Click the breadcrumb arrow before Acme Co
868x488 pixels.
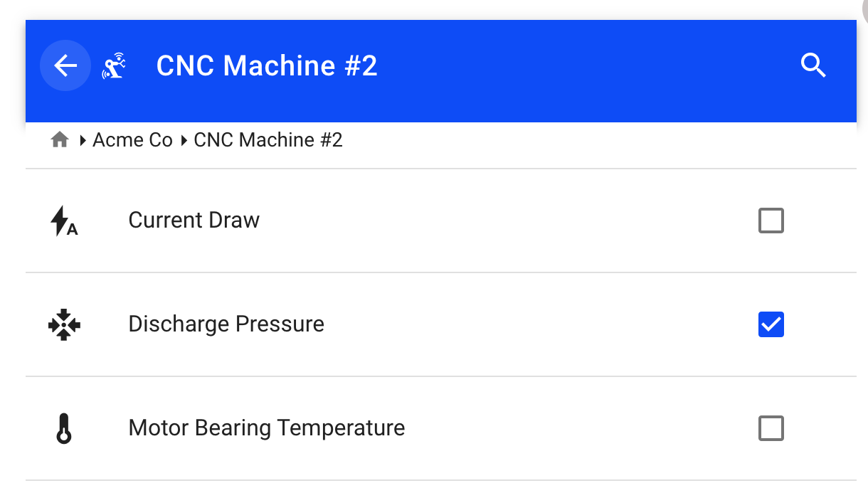tap(84, 140)
